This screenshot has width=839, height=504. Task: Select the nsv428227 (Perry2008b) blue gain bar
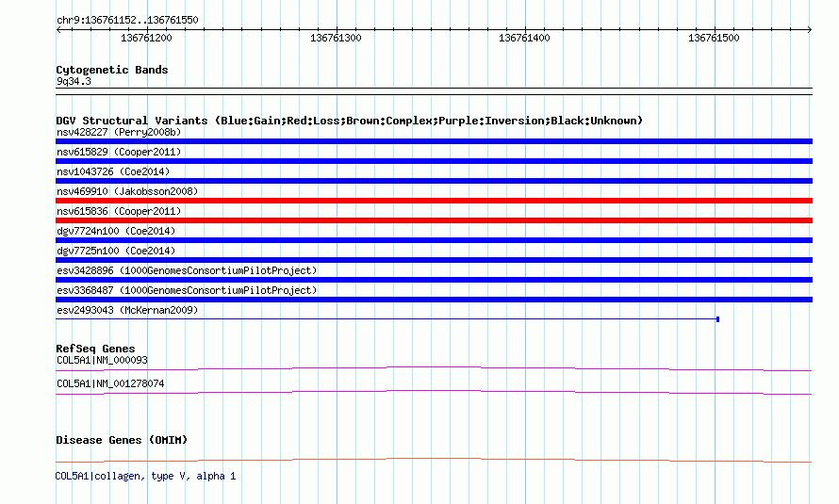[434, 141]
